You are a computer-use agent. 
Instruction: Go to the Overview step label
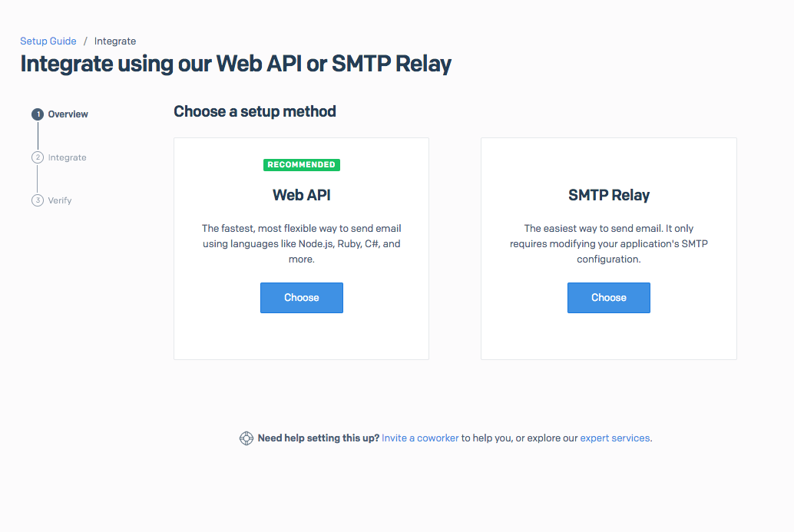[x=68, y=114]
